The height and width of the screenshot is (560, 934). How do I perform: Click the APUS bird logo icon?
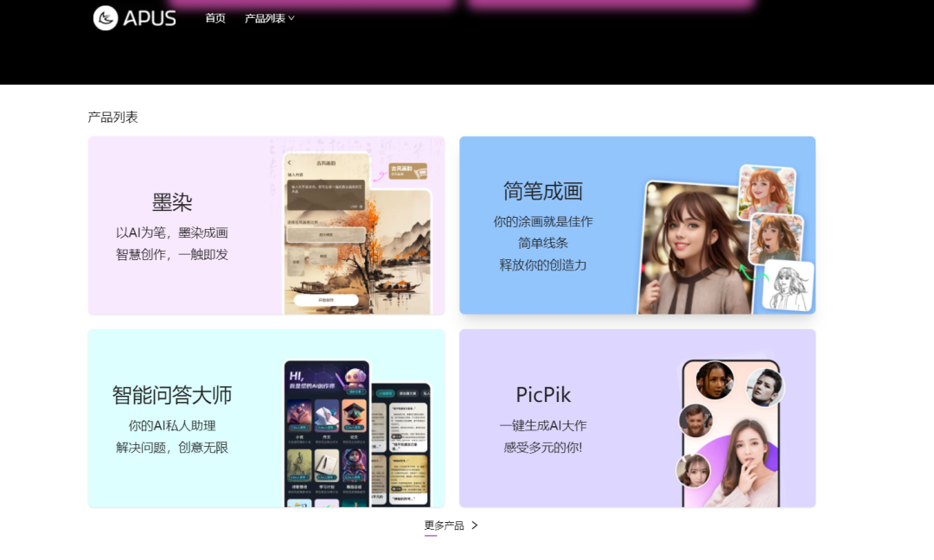pos(106,18)
